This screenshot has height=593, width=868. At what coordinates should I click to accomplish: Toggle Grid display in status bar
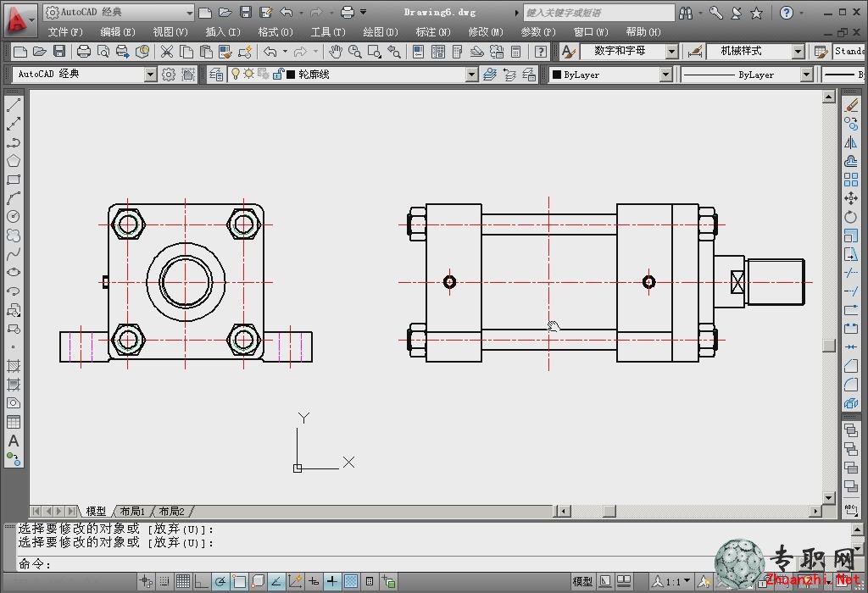(x=183, y=581)
